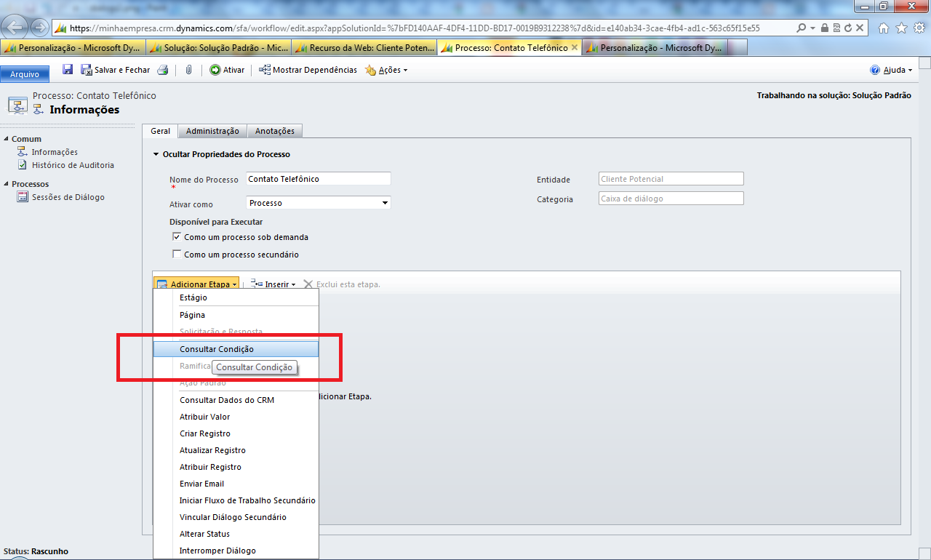Select Consultar Condição from the menu
Image resolution: width=931 pixels, height=560 pixels.
(x=217, y=349)
